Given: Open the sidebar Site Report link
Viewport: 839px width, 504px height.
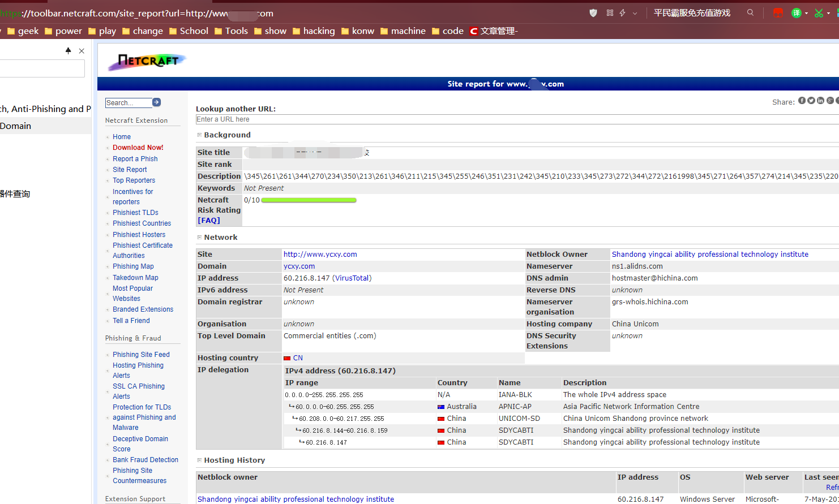Looking at the screenshot, I should tap(130, 169).
